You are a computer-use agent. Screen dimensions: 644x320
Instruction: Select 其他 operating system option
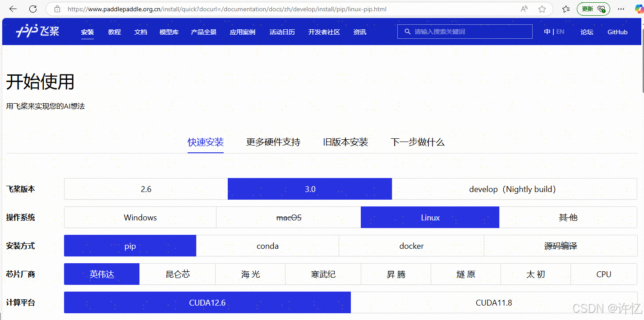[x=568, y=217]
